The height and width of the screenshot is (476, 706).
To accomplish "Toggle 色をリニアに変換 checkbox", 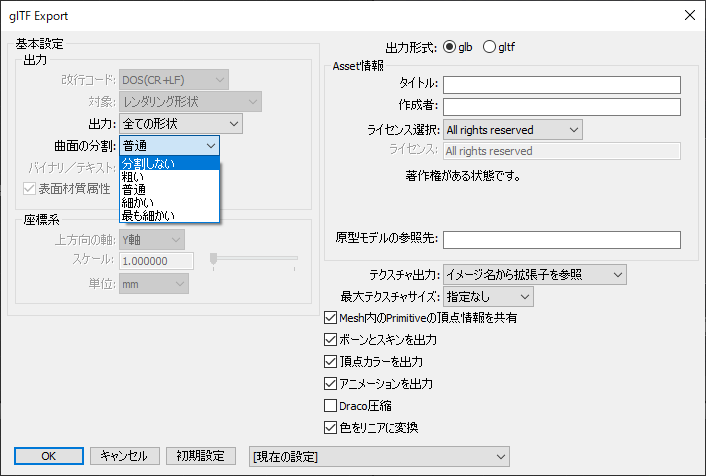I will coord(330,427).
